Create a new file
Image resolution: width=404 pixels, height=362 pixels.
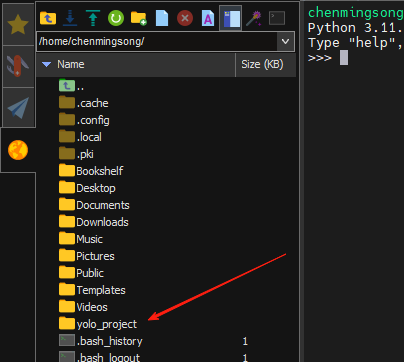[x=162, y=18]
